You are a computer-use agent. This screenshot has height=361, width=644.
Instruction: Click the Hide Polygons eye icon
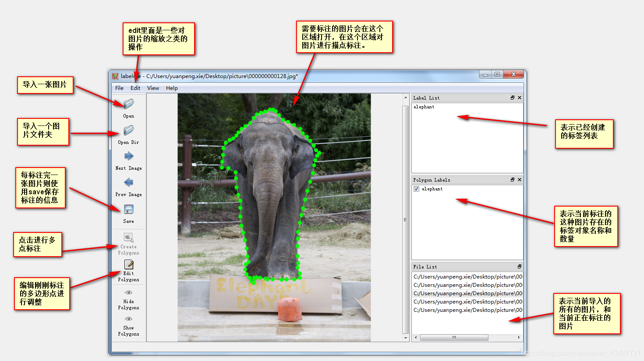[128, 293]
